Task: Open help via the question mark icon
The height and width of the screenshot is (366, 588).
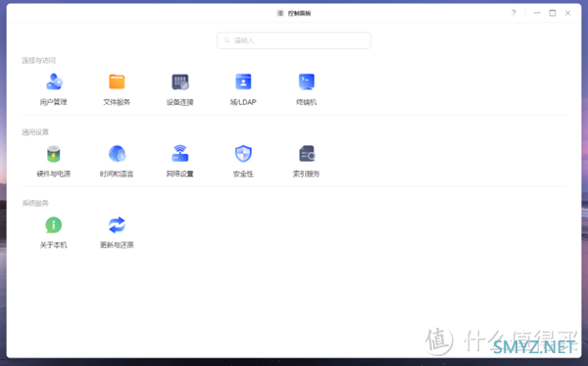Action: [514, 13]
